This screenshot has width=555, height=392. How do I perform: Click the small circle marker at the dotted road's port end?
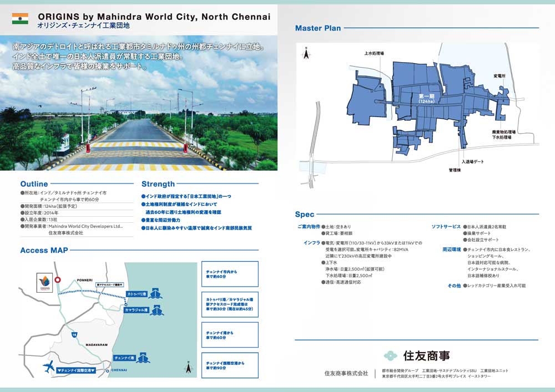[125, 304]
